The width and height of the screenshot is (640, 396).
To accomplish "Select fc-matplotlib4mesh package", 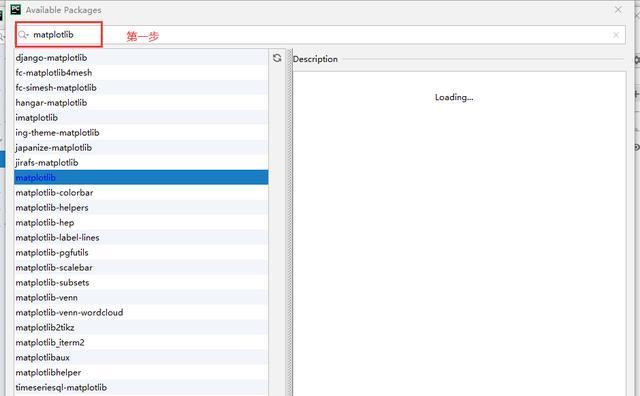I will [x=141, y=73].
